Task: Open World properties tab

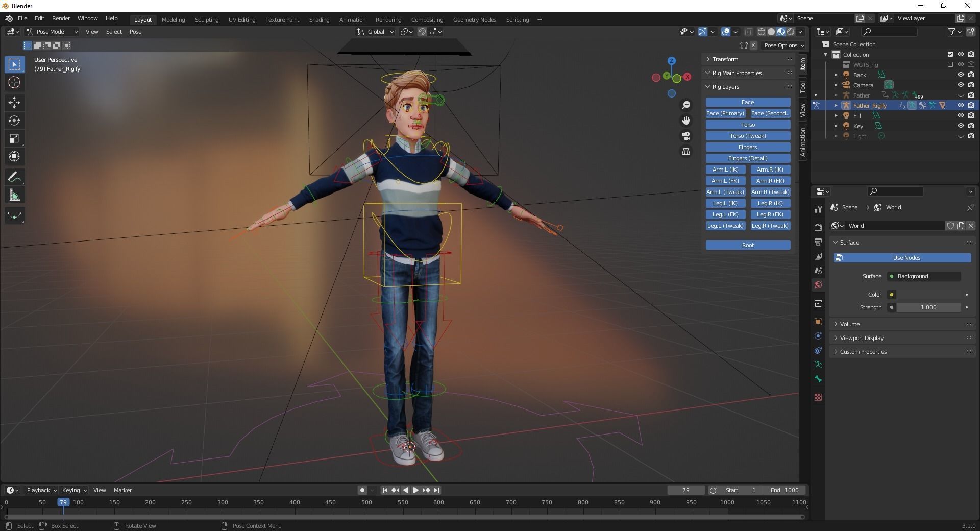Action: point(818,285)
